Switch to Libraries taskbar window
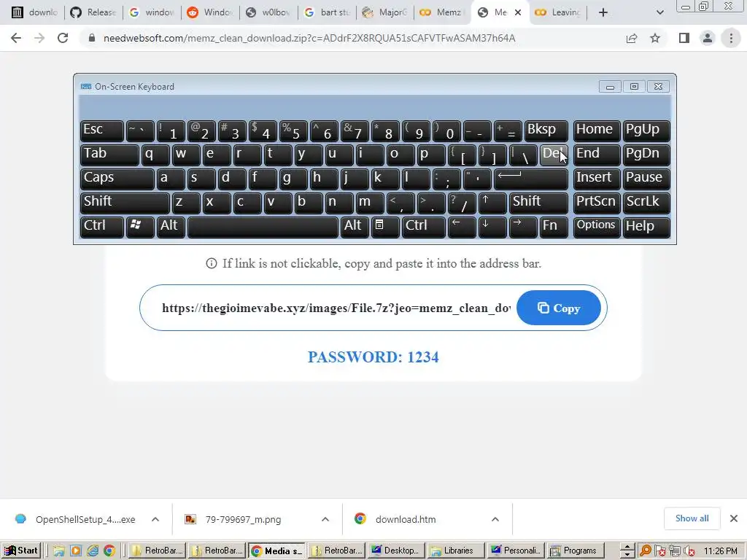 click(456, 551)
